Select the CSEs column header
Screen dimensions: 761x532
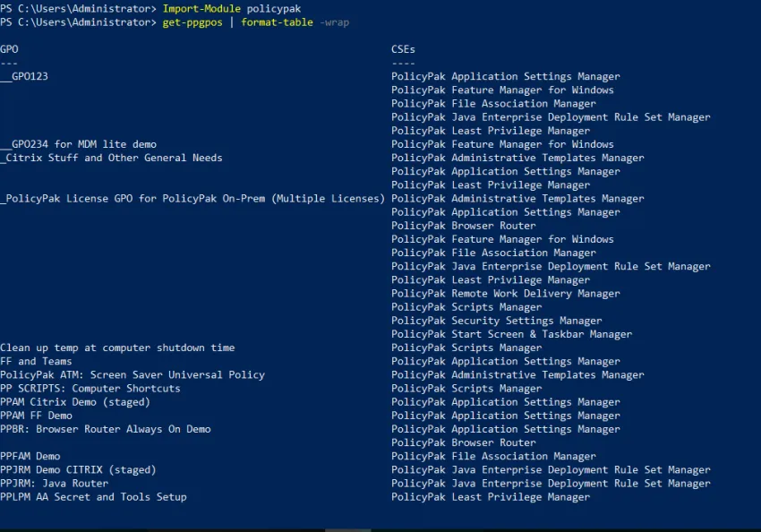click(x=403, y=49)
